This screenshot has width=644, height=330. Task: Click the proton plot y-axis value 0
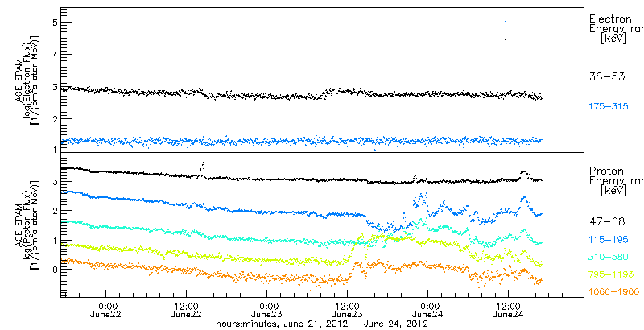point(53,270)
